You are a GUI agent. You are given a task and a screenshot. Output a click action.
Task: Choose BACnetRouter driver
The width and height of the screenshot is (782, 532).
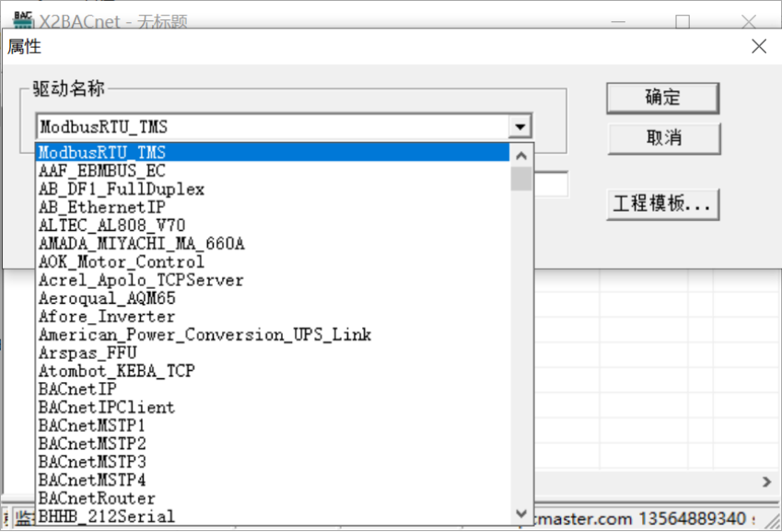coord(273,498)
